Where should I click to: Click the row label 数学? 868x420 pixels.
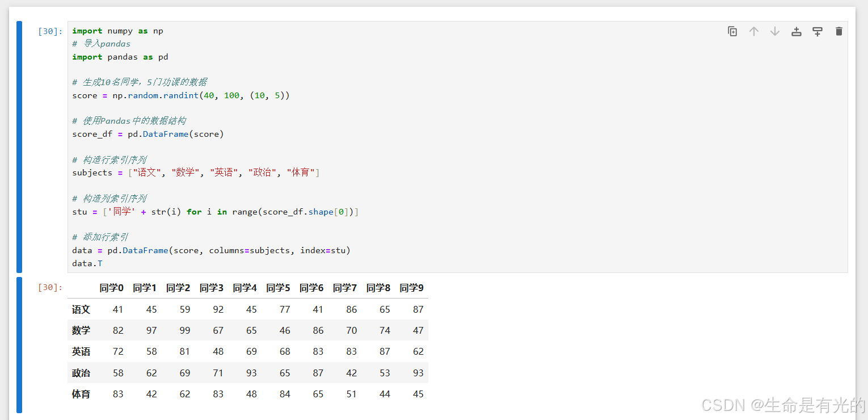[x=81, y=330]
